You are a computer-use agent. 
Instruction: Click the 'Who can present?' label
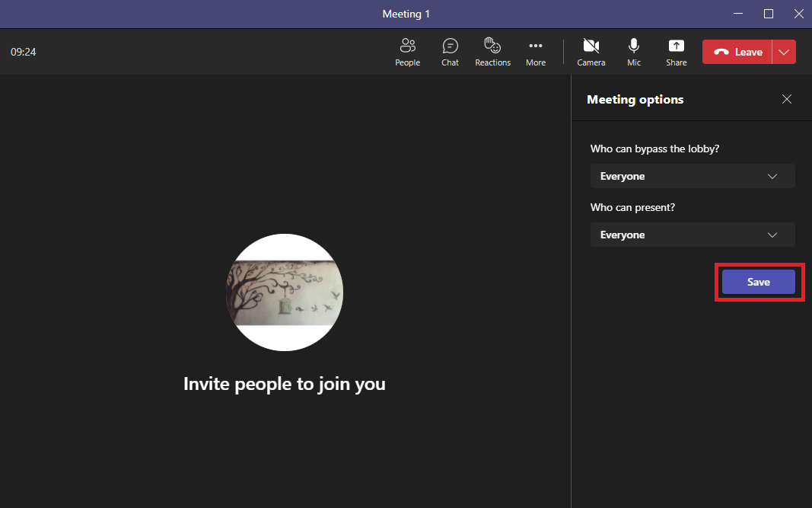tap(632, 207)
